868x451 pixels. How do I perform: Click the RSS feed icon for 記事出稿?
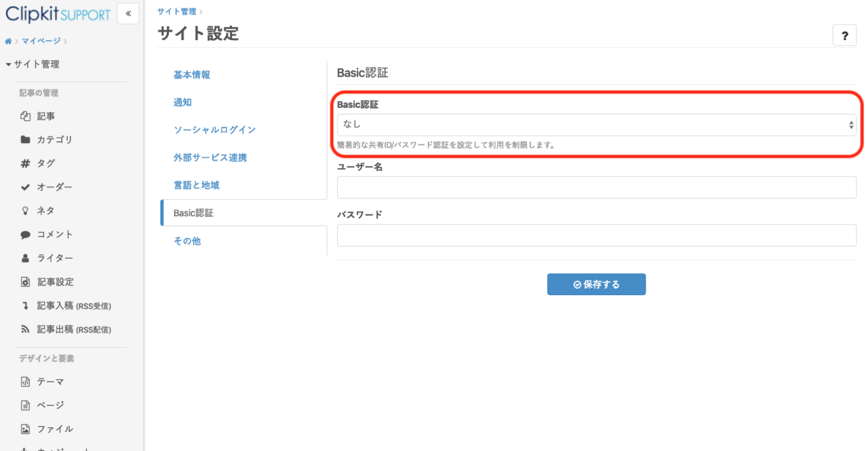point(26,330)
